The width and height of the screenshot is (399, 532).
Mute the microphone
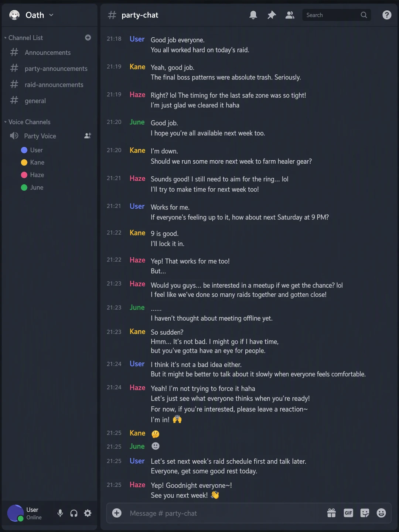click(x=60, y=513)
